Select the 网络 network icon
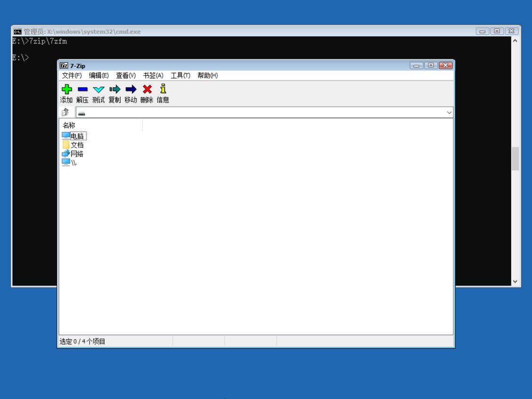The width and height of the screenshot is (532, 399). coord(66,153)
